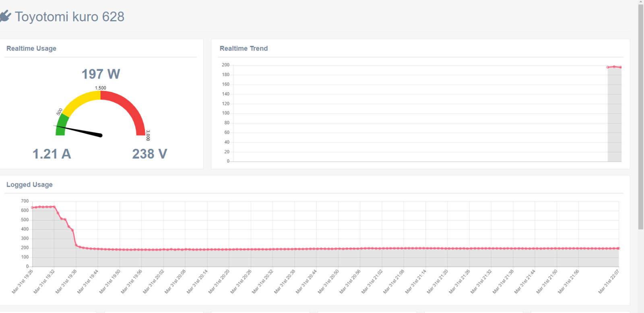This screenshot has width=644, height=313.
Task: Click the 1,500 gauge label
Action: [x=101, y=88]
